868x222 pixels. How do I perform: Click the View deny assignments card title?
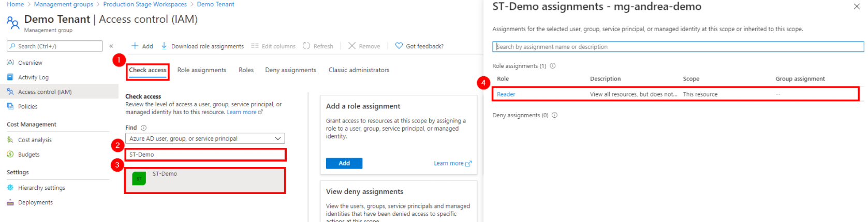click(364, 191)
